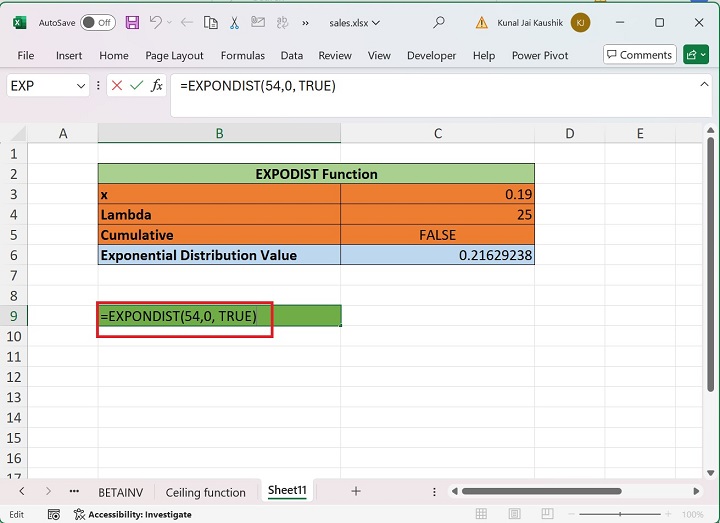Open Insert Function fx dialog
Screen dimensions: 720x523
click(x=157, y=86)
